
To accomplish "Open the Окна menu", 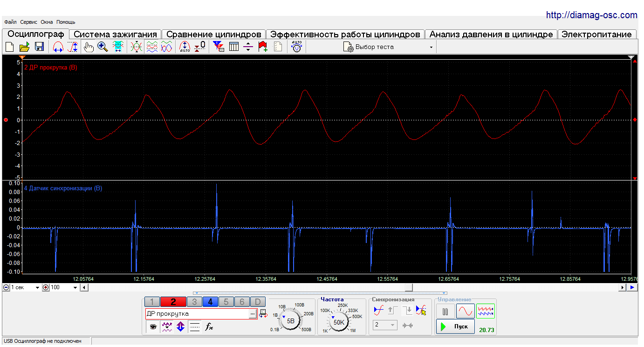I will pyautogui.click(x=47, y=22).
